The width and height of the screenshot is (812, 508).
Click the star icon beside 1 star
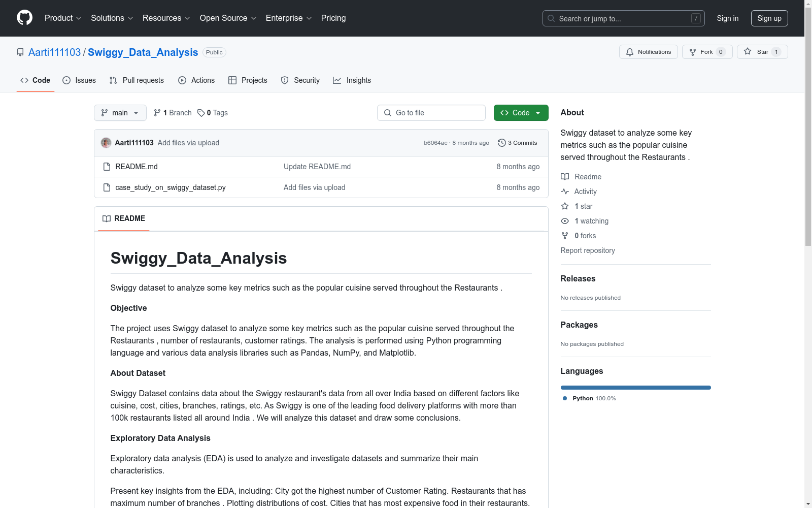[x=565, y=206]
